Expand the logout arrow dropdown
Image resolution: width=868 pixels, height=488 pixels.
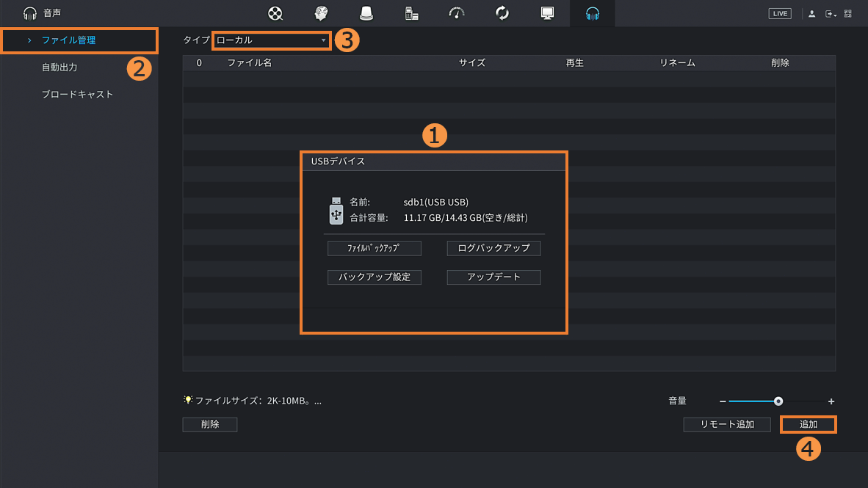click(831, 14)
